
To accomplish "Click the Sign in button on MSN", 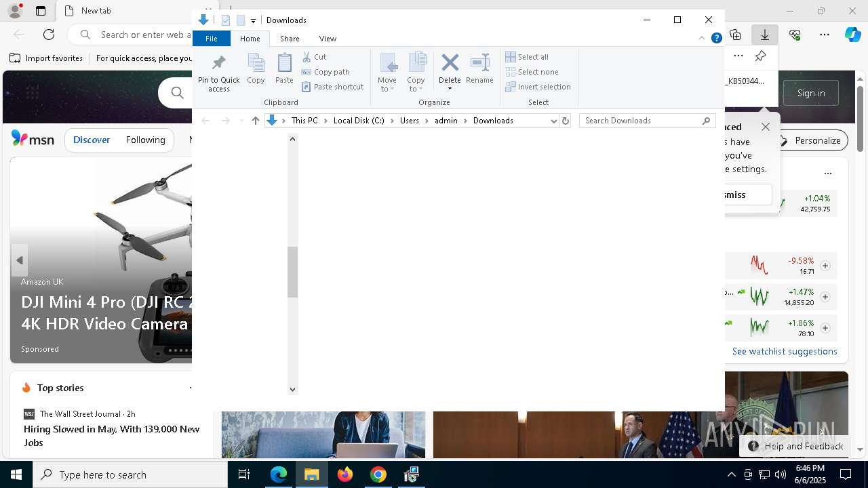I will point(811,93).
